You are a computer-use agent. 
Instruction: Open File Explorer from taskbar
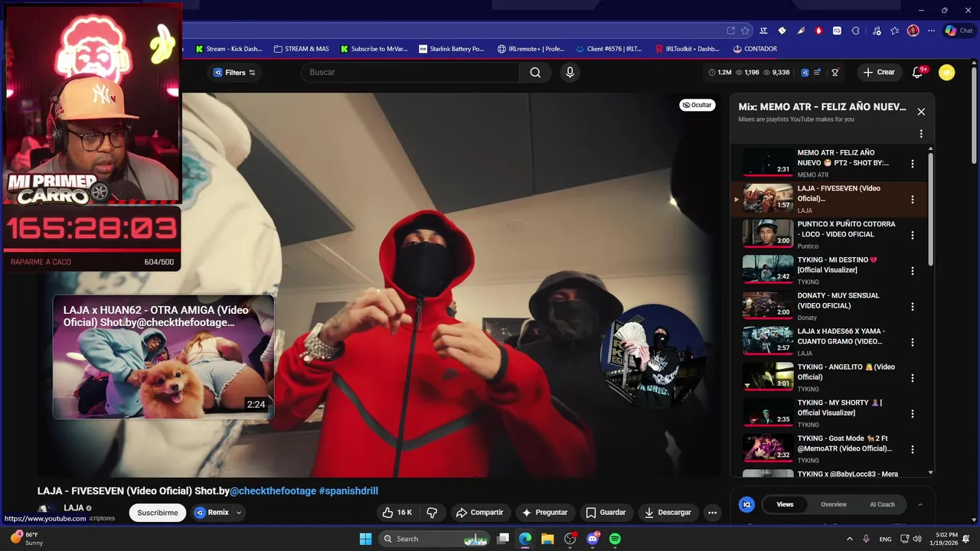click(547, 539)
